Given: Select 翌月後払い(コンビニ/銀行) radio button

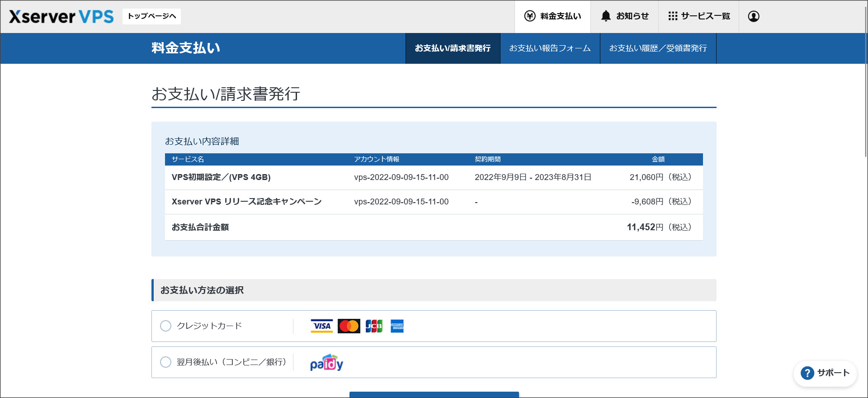Looking at the screenshot, I should tap(166, 362).
